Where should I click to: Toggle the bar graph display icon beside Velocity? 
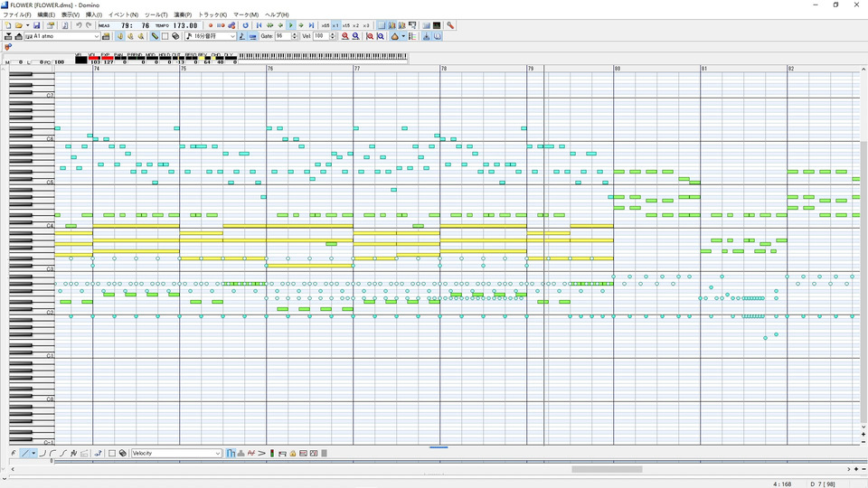231,453
